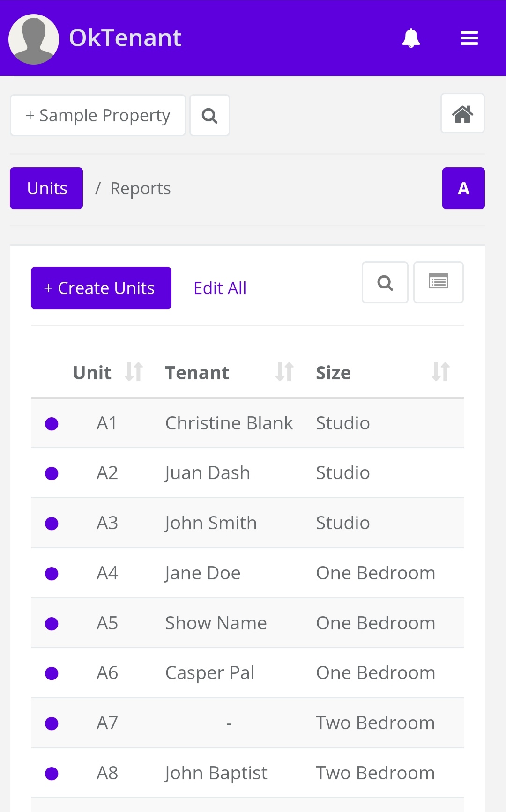The width and height of the screenshot is (506, 812).
Task: Open the notifications bell
Action: click(x=411, y=38)
